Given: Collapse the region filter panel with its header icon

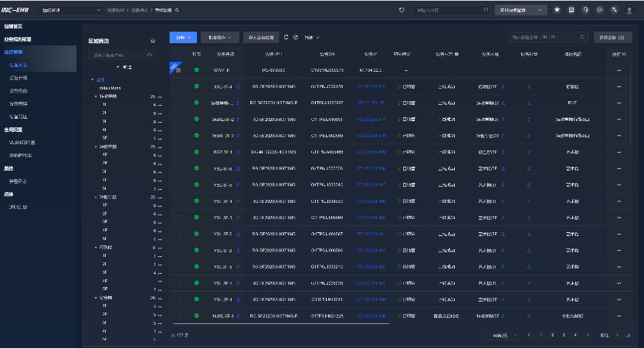Looking at the screenshot, I should [153, 41].
